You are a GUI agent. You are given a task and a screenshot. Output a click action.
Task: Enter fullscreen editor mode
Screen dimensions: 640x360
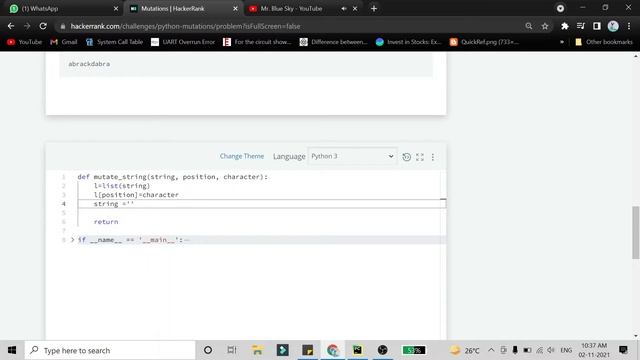coord(420,157)
